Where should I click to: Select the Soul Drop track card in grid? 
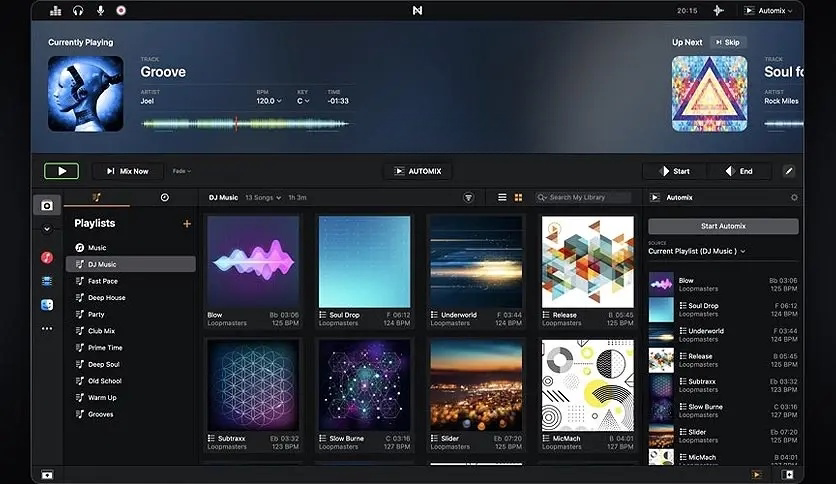[x=365, y=272]
